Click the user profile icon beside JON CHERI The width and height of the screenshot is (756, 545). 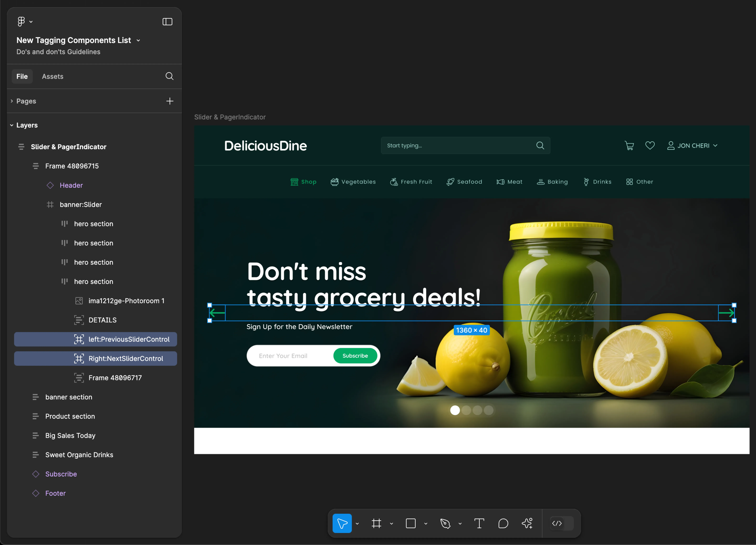click(671, 146)
